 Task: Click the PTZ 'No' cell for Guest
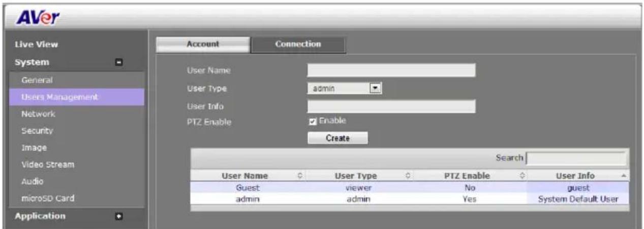click(470, 187)
